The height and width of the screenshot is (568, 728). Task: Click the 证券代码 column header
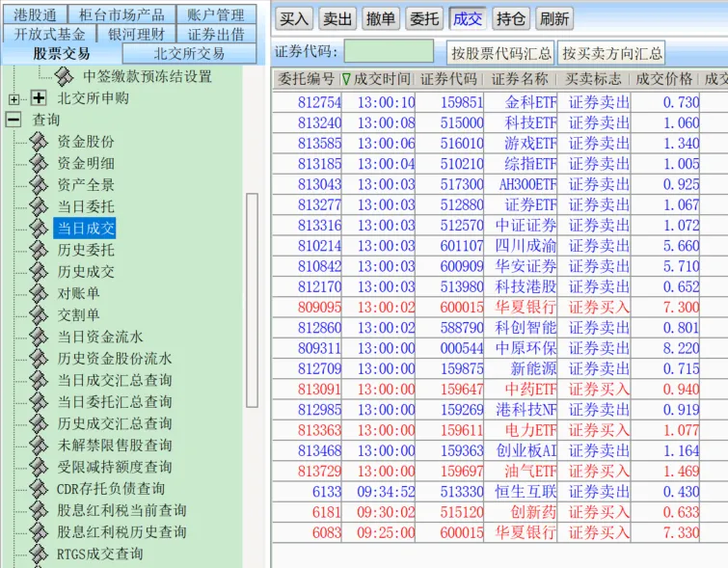click(448, 79)
